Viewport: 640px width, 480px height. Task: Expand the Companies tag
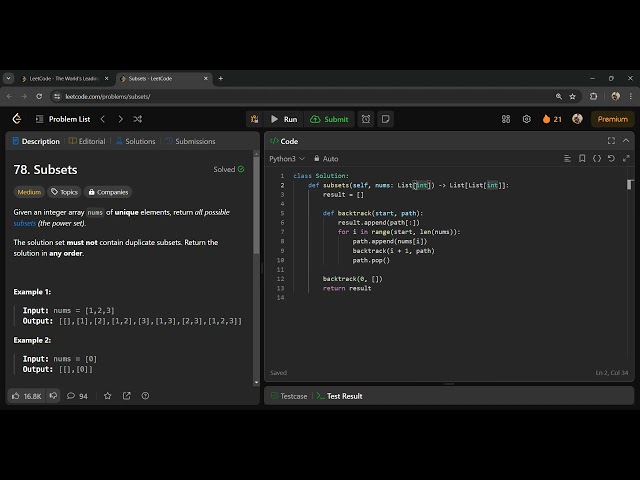point(108,192)
